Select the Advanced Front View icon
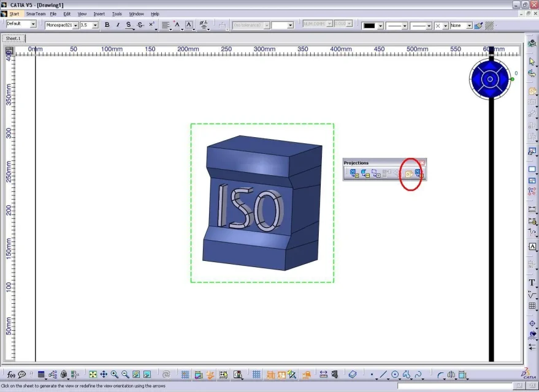The width and height of the screenshot is (539, 392). tap(419, 173)
